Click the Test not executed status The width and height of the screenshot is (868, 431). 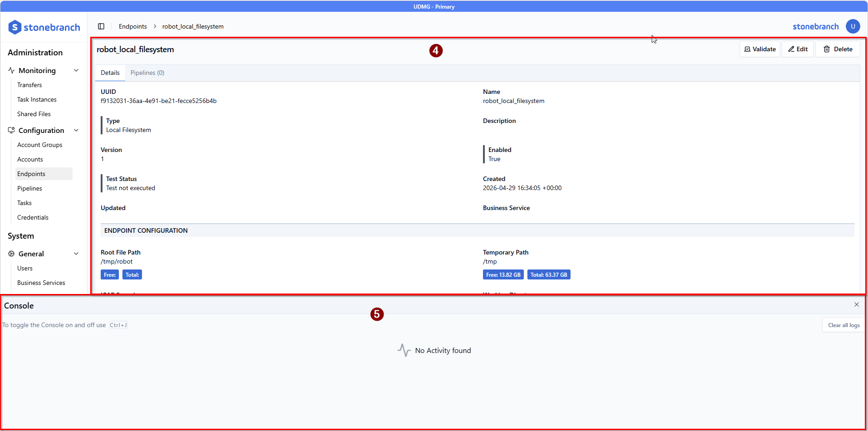pos(131,188)
